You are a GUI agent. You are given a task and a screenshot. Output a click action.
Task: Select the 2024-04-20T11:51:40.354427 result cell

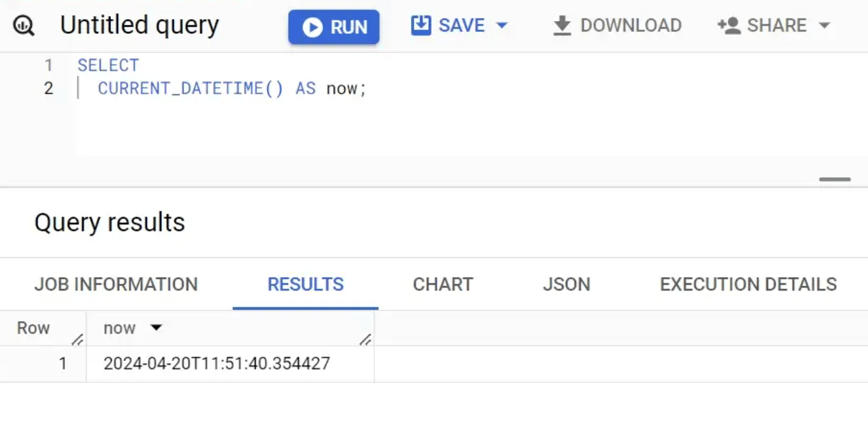pos(230,364)
